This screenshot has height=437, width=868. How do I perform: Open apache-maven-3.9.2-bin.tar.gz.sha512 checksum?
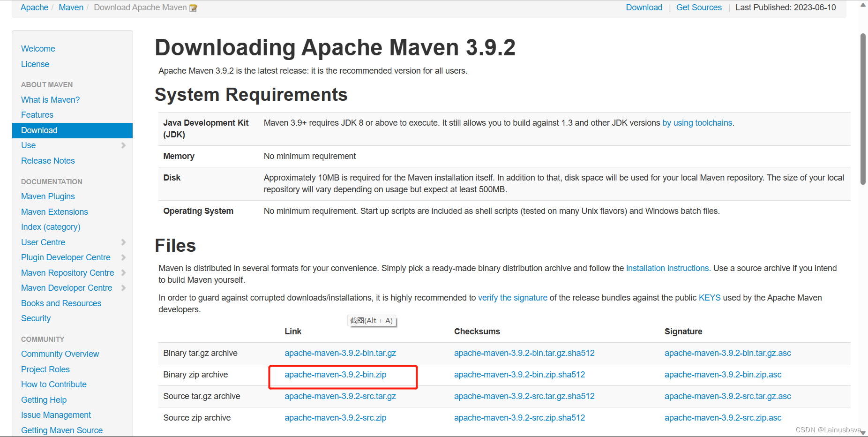pyautogui.click(x=524, y=353)
